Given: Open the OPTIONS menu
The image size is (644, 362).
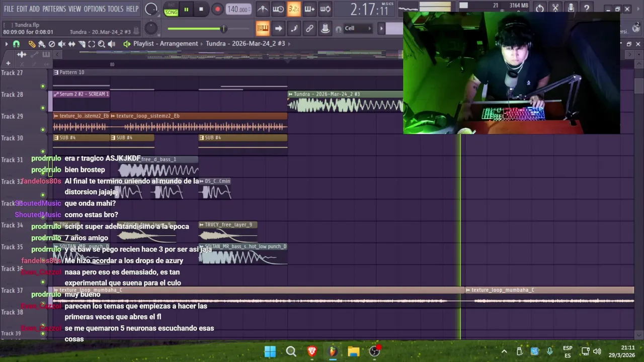Looking at the screenshot, I should pos(95,9).
